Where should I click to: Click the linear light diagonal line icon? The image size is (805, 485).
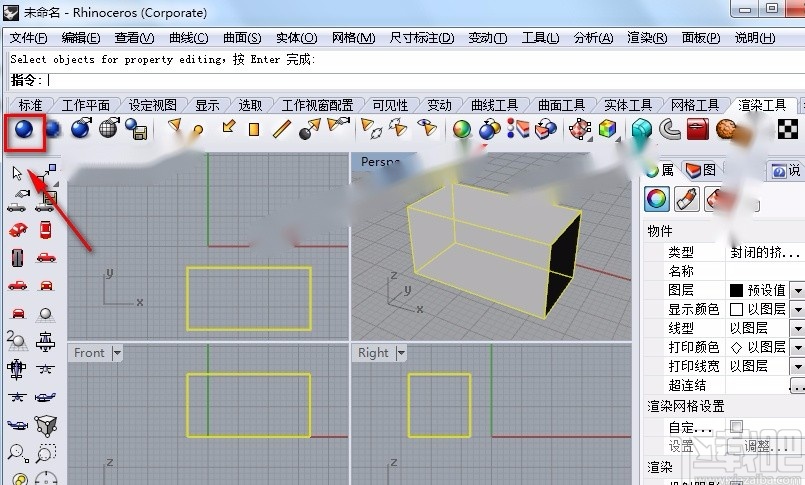tap(282, 129)
